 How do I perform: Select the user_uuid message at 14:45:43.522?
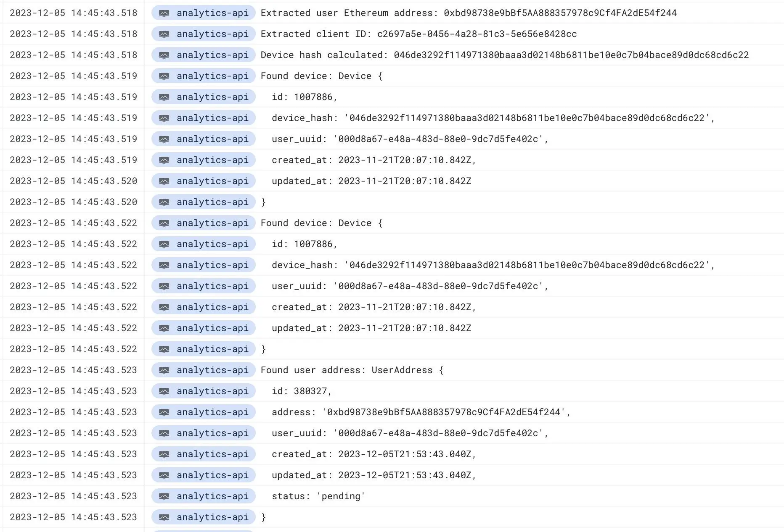(410, 286)
